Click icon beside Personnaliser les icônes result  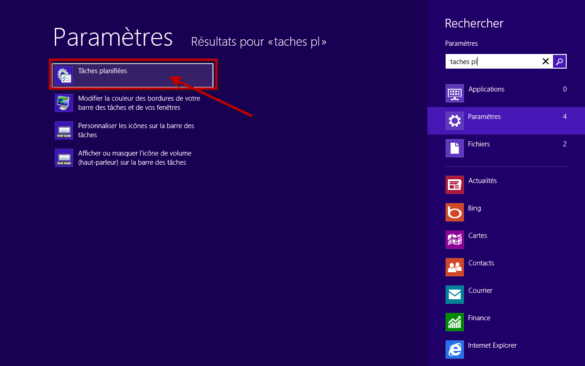[x=64, y=131]
